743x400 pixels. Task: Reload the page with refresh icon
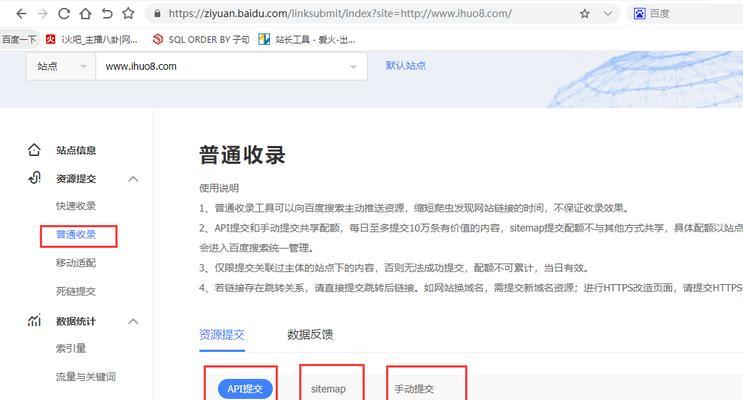point(64,14)
